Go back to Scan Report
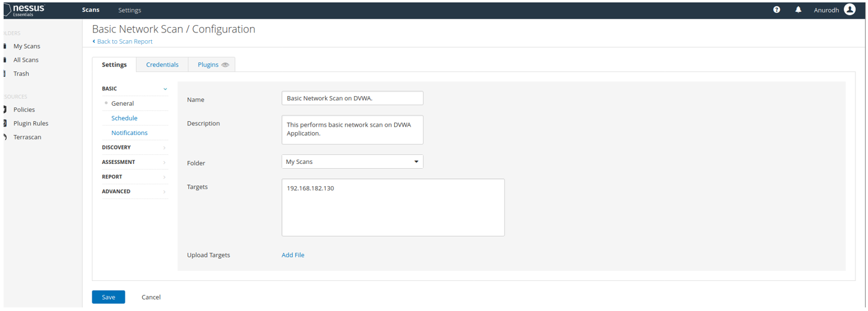Image resolution: width=868 pixels, height=311 pixels. coord(123,41)
